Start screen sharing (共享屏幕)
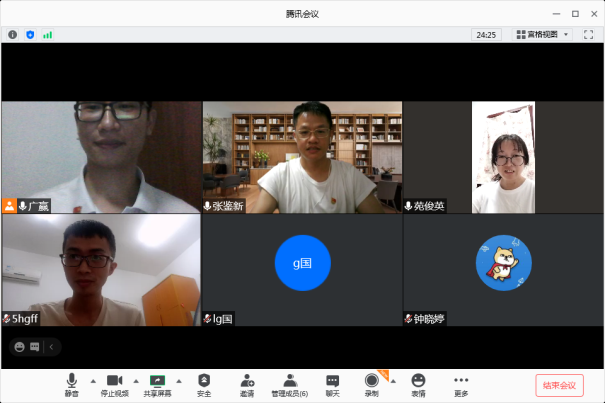 [x=157, y=383]
